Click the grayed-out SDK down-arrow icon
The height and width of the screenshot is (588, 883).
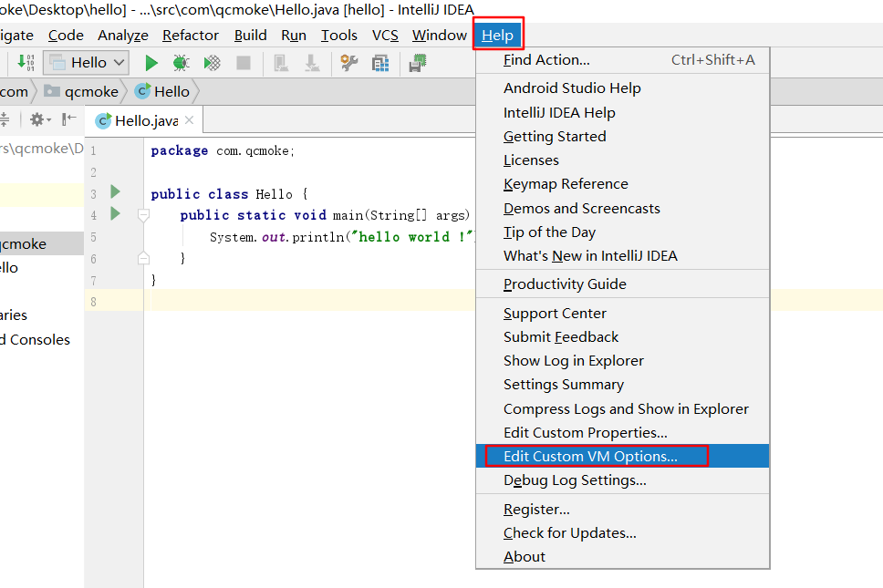tap(312, 63)
